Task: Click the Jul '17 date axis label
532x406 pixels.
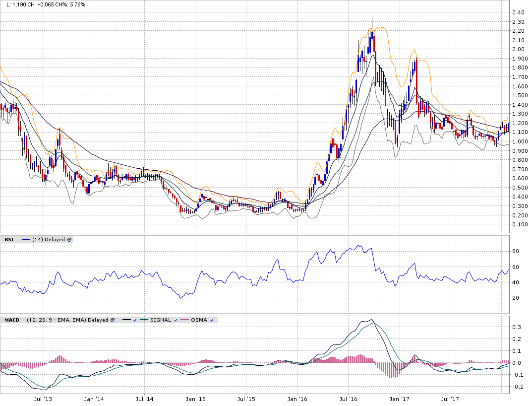Action: point(449,399)
